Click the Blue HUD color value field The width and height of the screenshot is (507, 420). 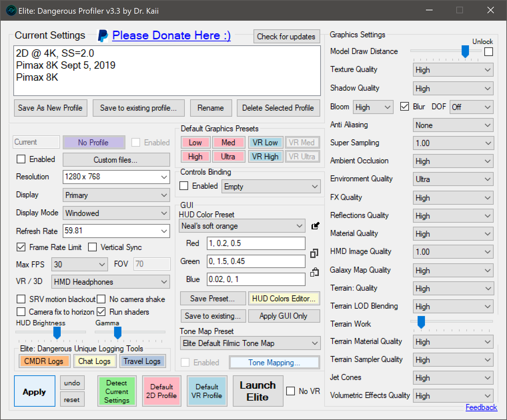pyautogui.click(x=256, y=279)
